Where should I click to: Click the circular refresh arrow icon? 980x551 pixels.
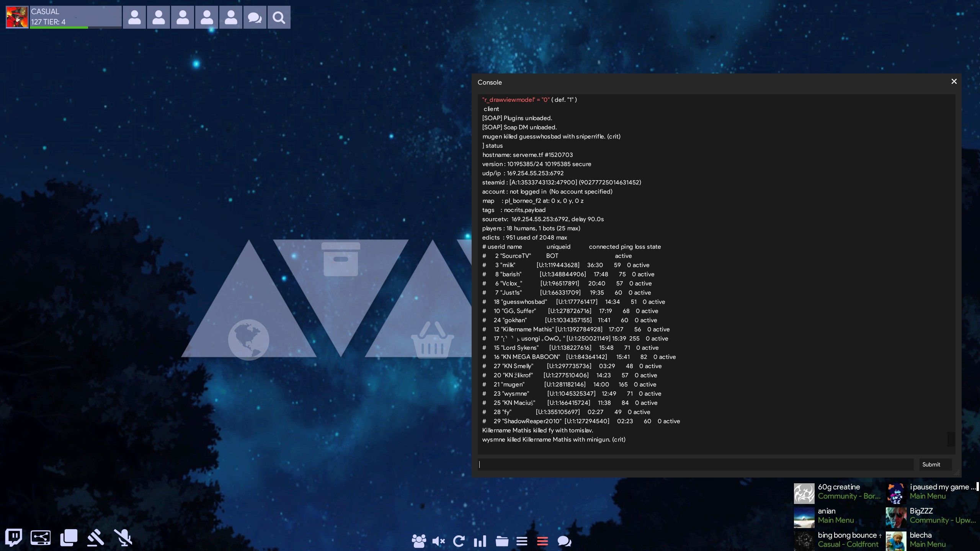459,541
